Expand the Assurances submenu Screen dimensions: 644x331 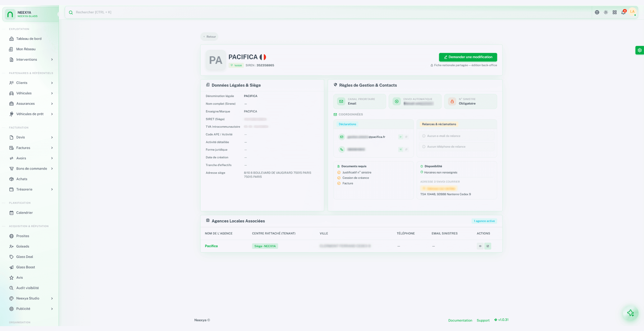(52, 104)
